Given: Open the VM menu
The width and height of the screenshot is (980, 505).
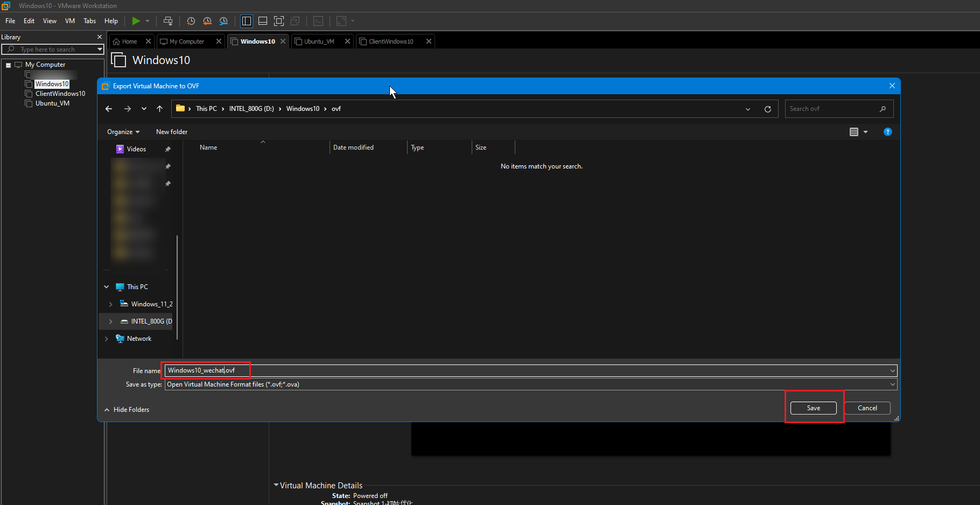Looking at the screenshot, I should [x=70, y=21].
